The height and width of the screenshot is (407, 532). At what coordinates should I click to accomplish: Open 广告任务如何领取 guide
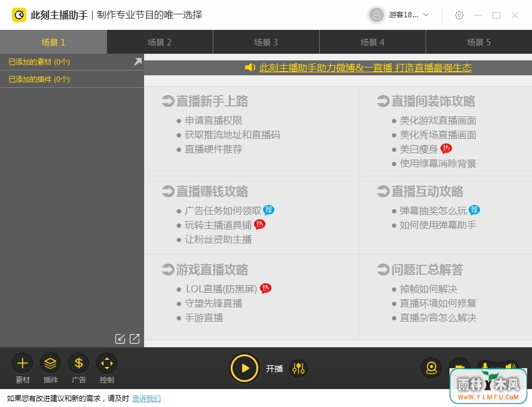coord(223,210)
